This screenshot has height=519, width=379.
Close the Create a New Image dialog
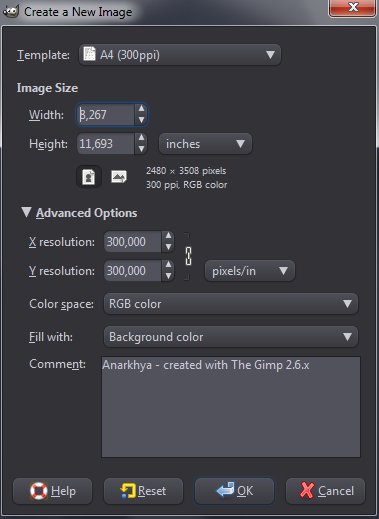coord(353,7)
